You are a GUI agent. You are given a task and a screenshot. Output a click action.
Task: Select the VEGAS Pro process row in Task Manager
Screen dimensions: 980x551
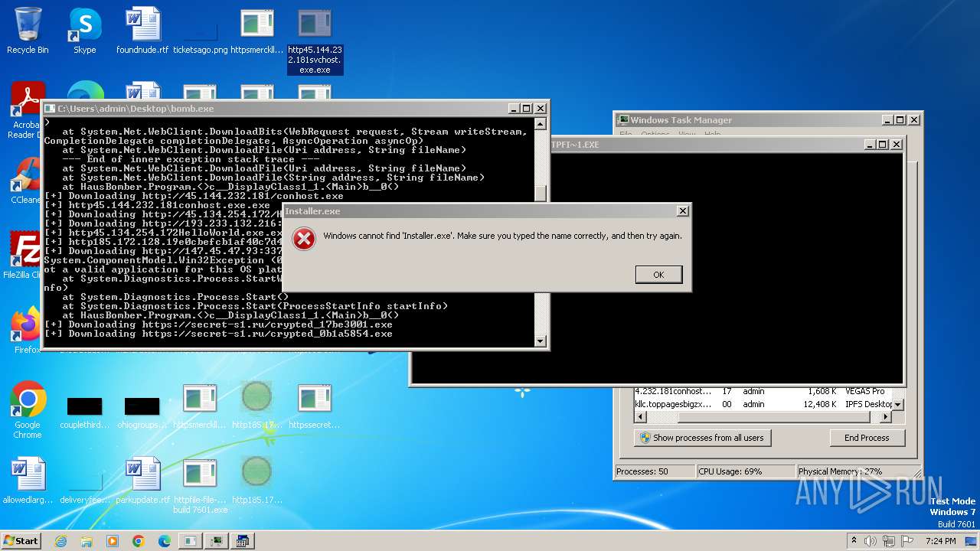763,391
